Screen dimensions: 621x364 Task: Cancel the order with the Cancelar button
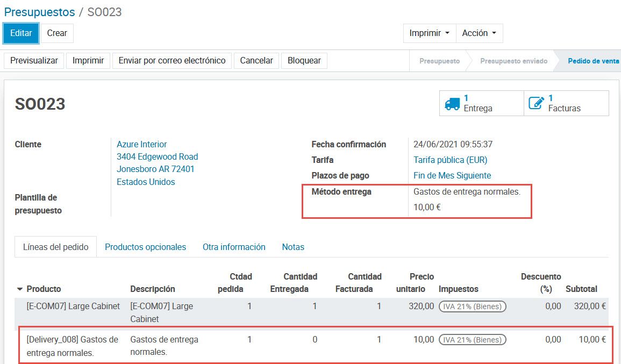point(256,60)
